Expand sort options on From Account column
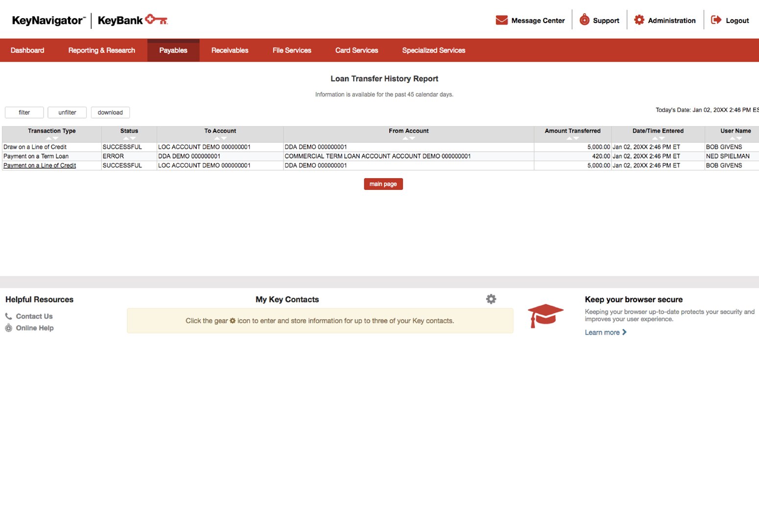 pyautogui.click(x=408, y=139)
